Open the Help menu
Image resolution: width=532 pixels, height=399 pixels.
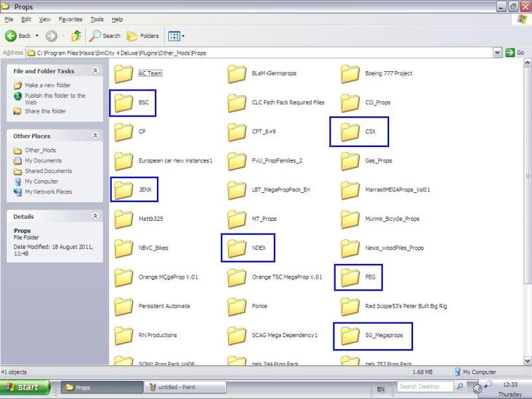tap(118, 19)
